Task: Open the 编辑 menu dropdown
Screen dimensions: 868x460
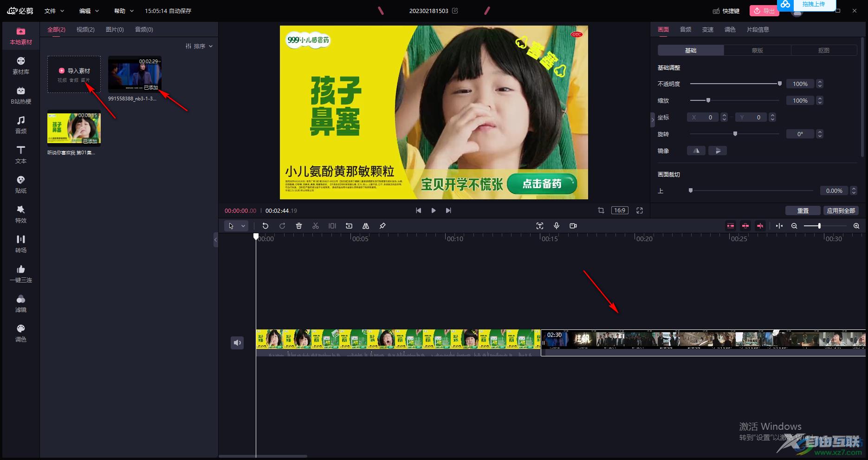Action: tap(89, 11)
